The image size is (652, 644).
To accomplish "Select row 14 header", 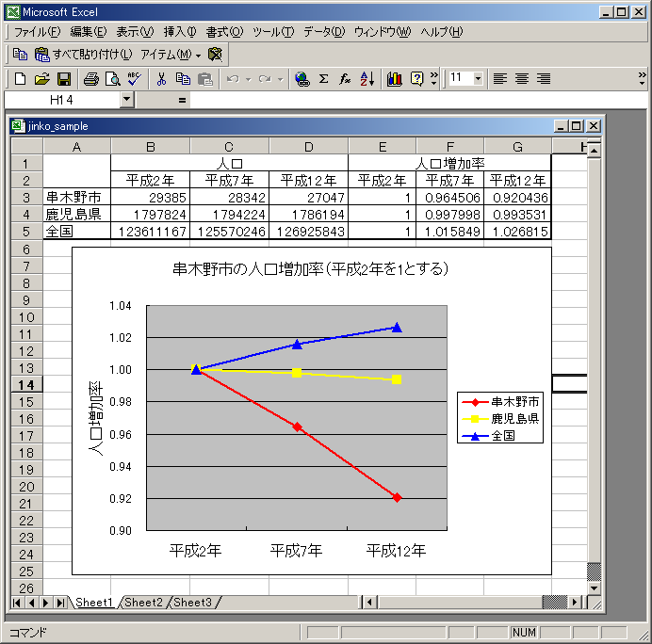I will [x=26, y=385].
